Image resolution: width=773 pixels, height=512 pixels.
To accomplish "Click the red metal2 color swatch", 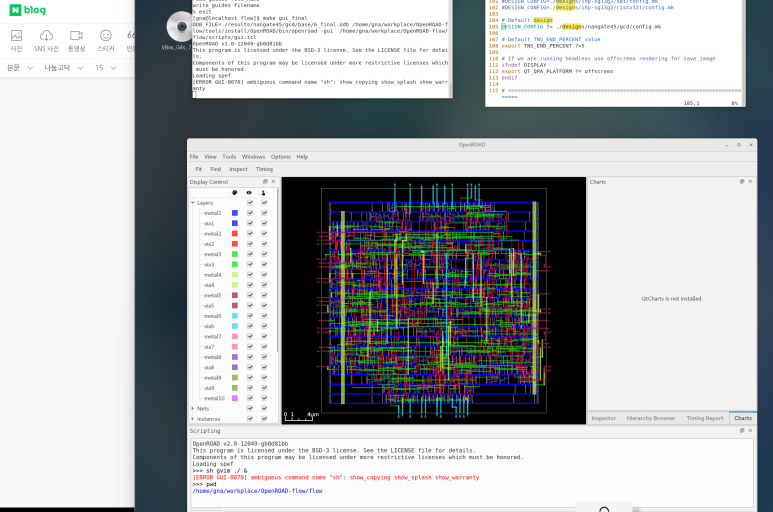I will coord(235,234).
